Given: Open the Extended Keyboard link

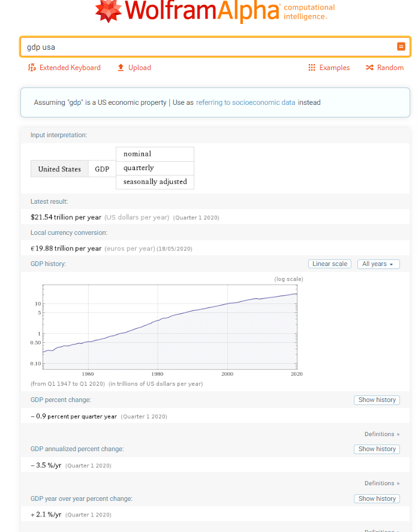Looking at the screenshot, I should 70,68.
